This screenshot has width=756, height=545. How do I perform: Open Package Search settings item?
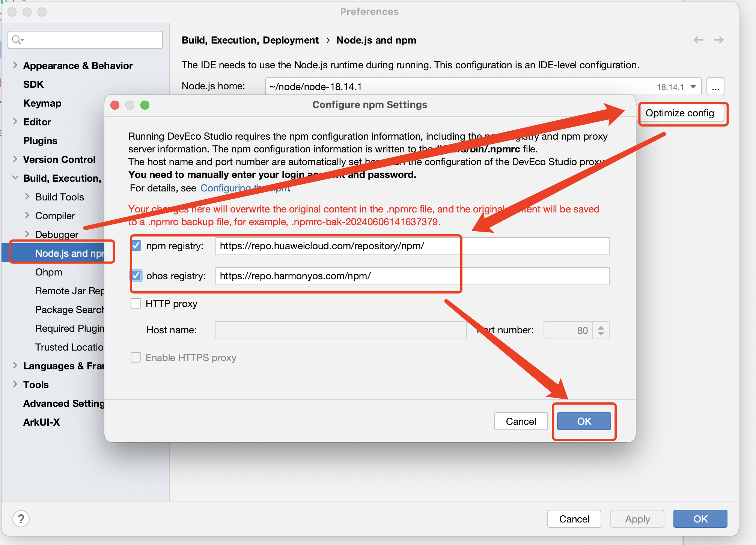[x=70, y=310]
